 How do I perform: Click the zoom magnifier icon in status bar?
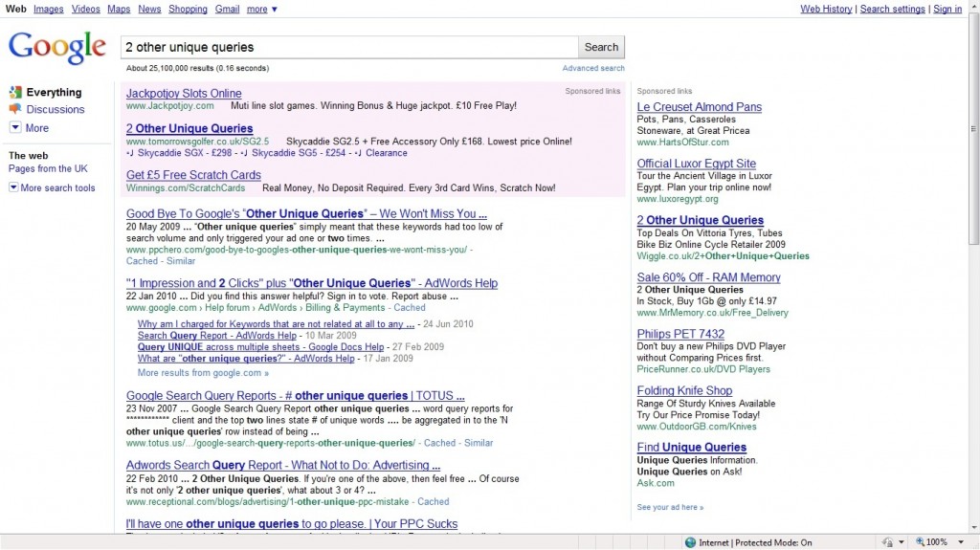click(920, 542)
